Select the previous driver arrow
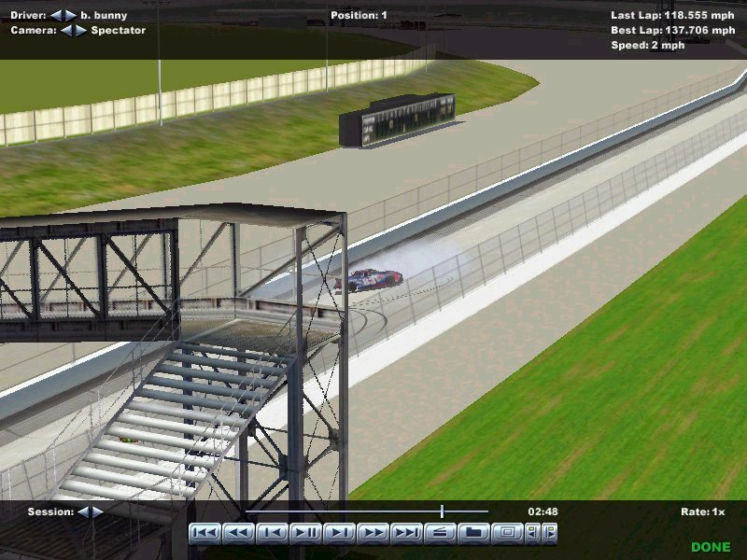 [x=56, y=15]
